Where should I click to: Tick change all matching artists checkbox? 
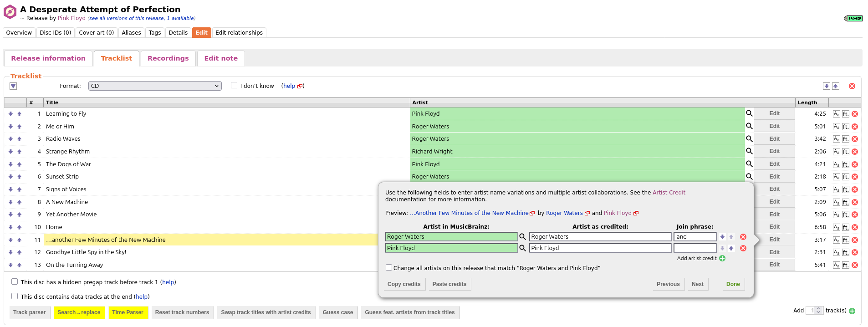coord(389,268)
